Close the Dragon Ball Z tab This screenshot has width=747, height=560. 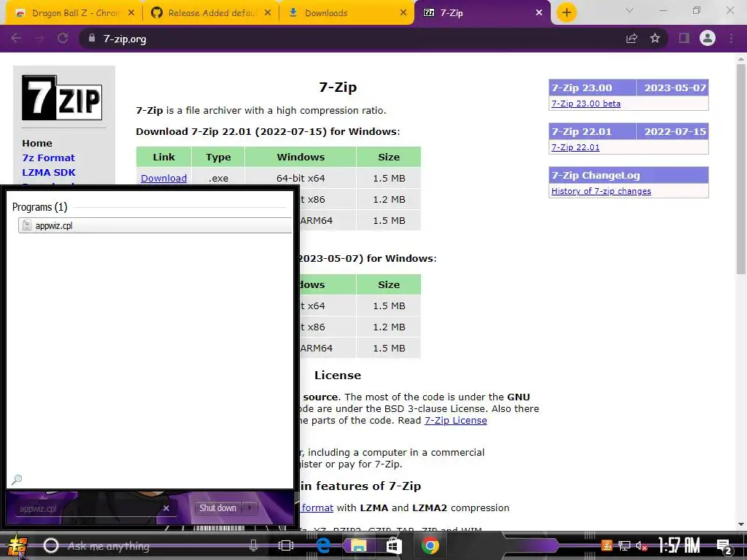pyautogui.click(x=131, y=13)
